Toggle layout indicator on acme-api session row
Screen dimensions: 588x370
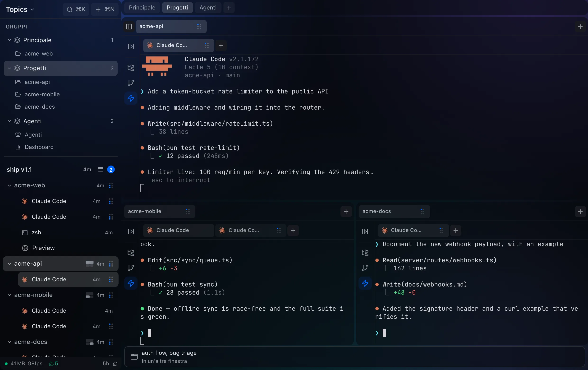click(89, 264)
